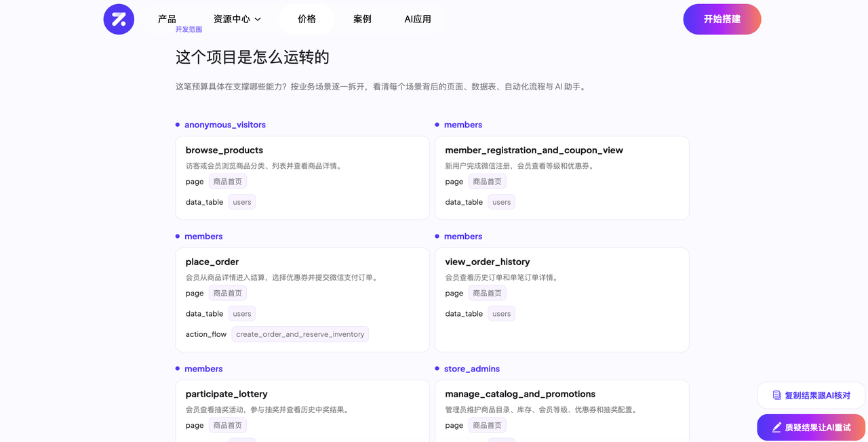Screen dimensions: 868x442
Task: Click the 这个项目是怎么运转的 heading
Action: tap(252, 57)
